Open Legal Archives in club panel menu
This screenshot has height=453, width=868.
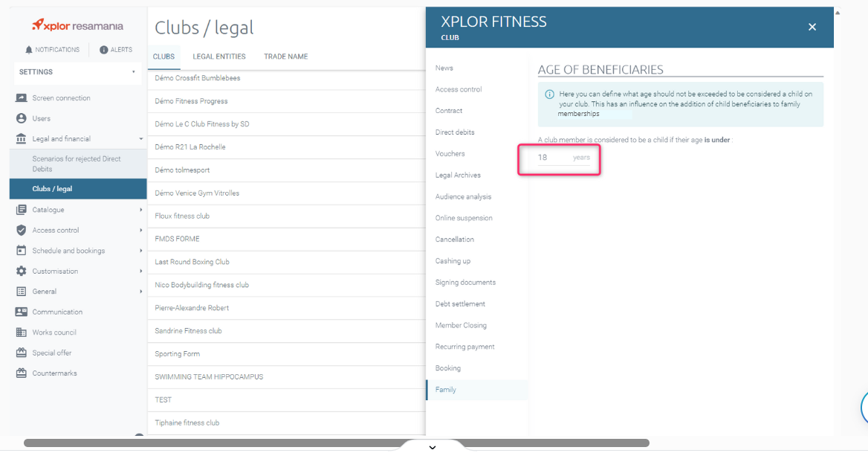coord(458,176)
